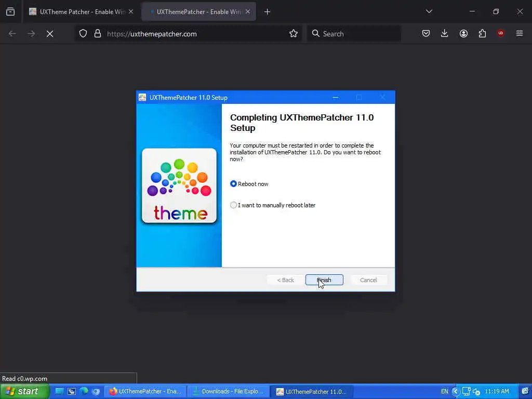The image size is (532, 399).
Task: Open the Windows start menu
Action: 24,391
